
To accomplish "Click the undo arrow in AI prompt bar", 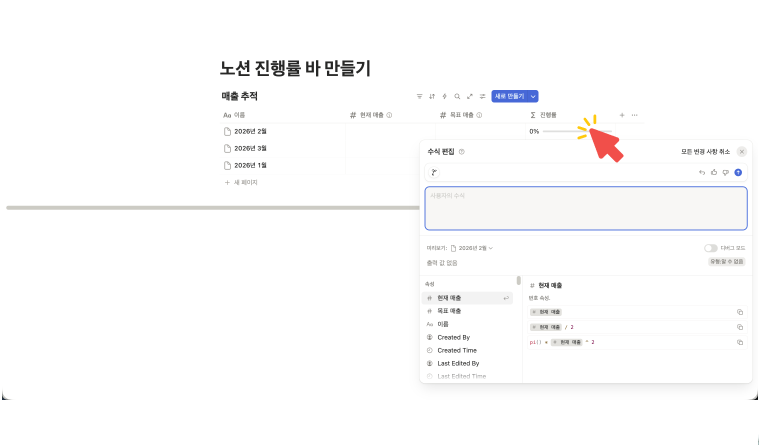I will tap(702, 172).
